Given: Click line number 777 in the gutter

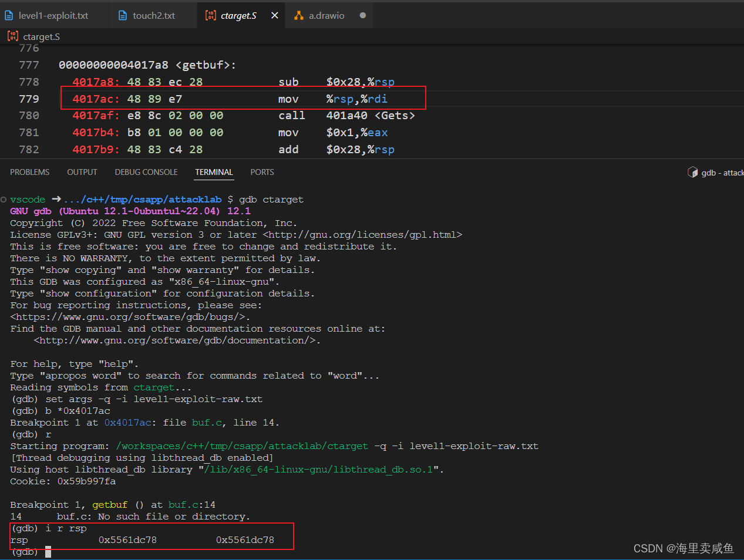Looking at the screenshot, I should [x=29, y=65].
